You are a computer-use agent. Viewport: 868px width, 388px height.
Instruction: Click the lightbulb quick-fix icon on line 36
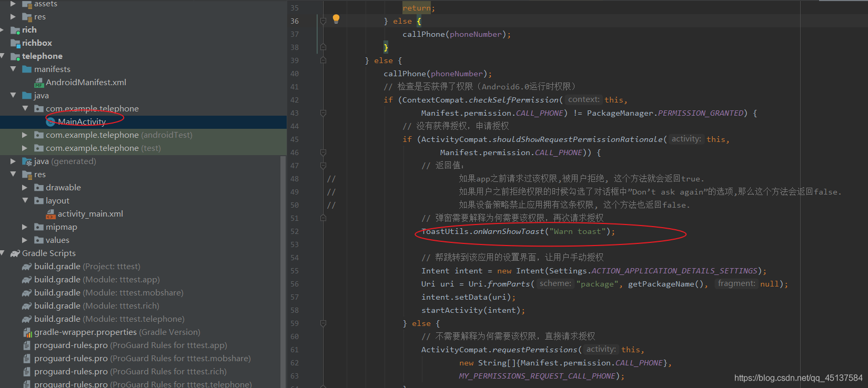[336, 19]
